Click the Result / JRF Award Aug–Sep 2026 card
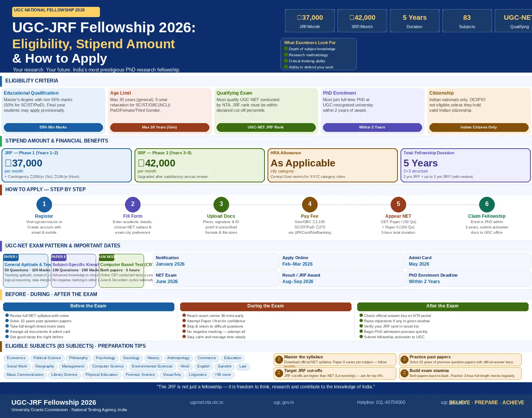Viewport: 532px width, 418px height. [342, 279]
